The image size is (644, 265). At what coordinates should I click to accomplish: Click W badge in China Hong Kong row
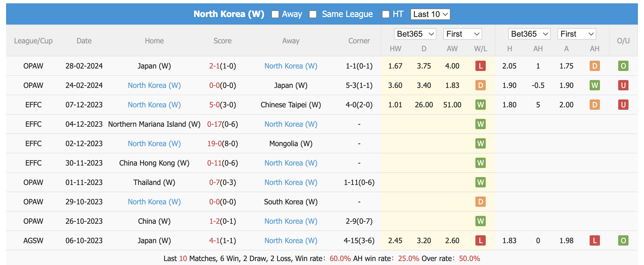point(481,163)
